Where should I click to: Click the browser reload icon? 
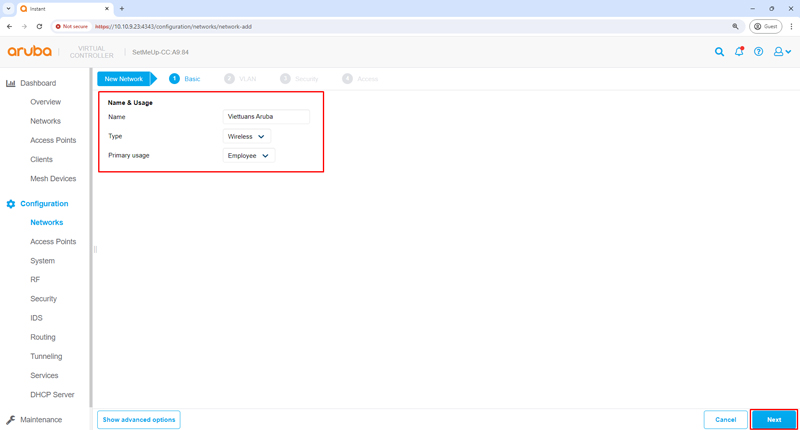coord(39,27)
